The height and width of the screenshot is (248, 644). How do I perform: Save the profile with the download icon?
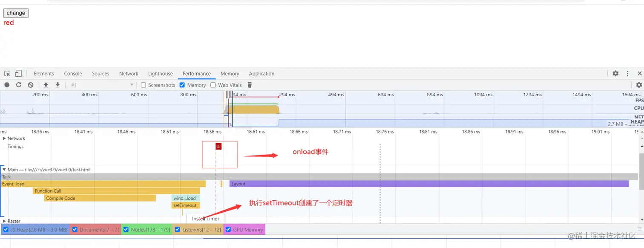(x=57, y=85)
